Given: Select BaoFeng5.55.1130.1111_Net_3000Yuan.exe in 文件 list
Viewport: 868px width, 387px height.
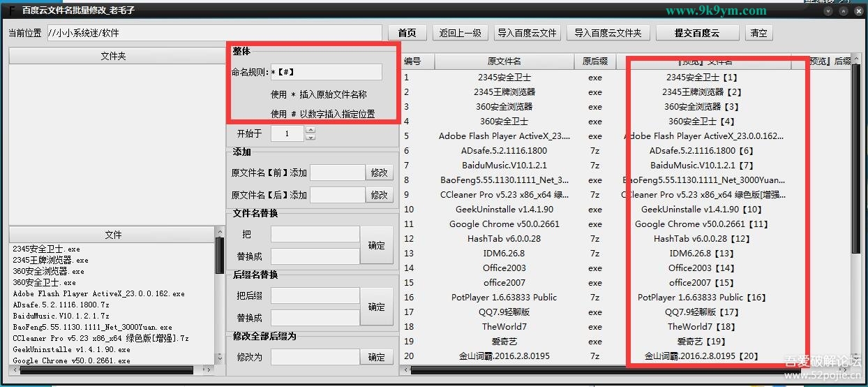Looking at the screenshot, I should click(x=92, y=327).
